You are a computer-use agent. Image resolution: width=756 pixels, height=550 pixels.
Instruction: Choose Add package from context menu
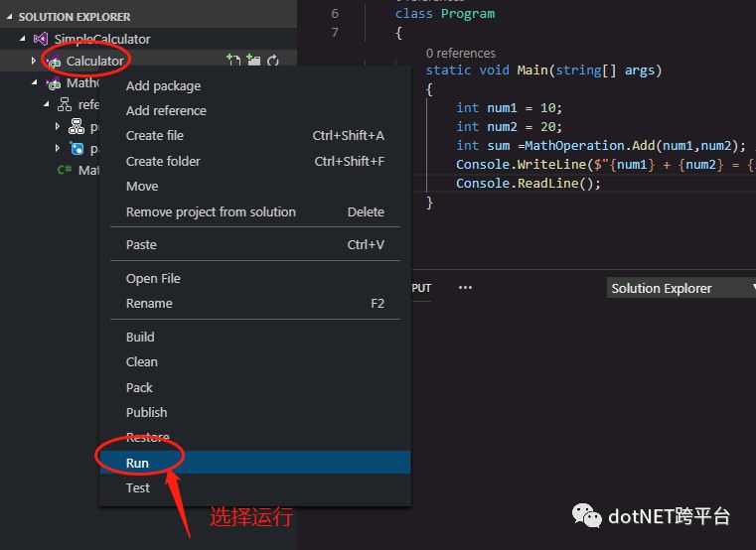tap(255, 85)
